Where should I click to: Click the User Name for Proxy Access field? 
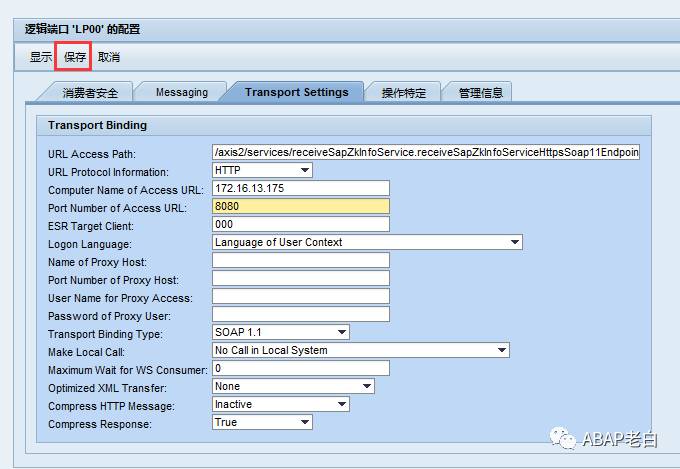coord(301,296)
